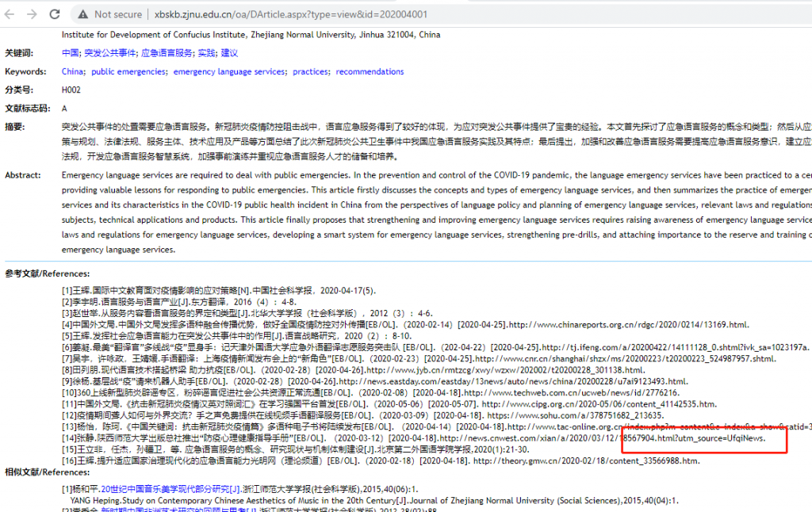Click the browser forward arrow

pos(33,14)
